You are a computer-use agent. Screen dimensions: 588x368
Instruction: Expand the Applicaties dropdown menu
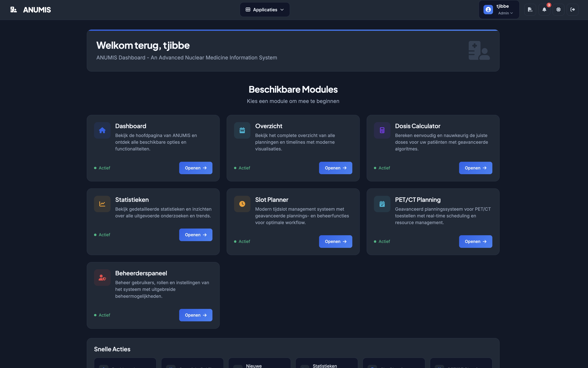pyautogui.click(x=265, y=9)
